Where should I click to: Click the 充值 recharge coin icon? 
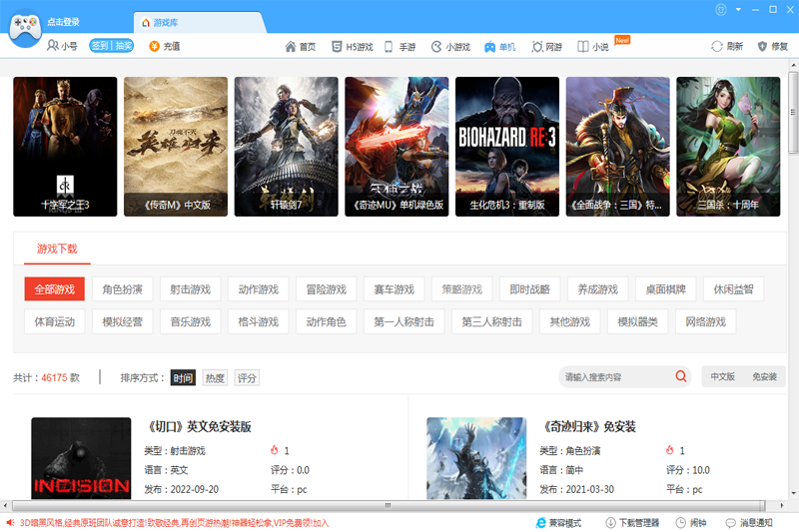155,46
